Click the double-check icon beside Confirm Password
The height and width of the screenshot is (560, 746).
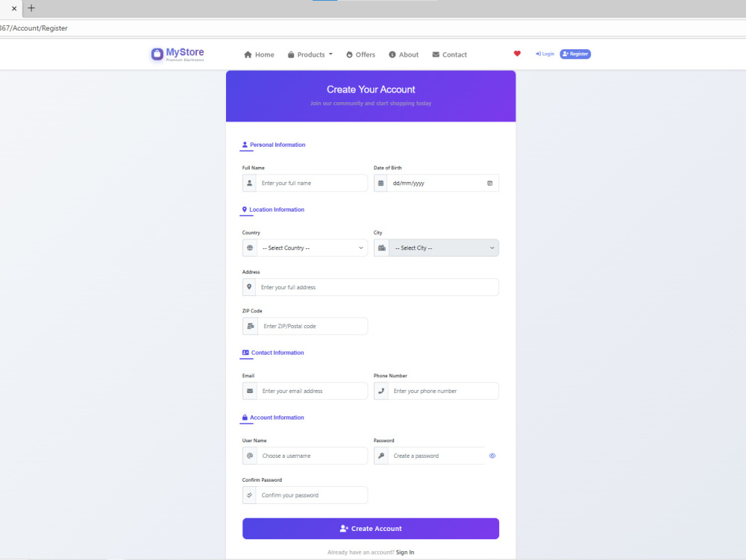(x=249, y=495)
